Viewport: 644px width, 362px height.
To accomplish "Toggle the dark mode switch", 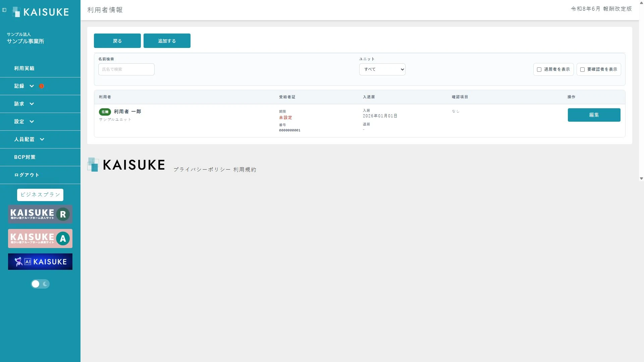I will pyautogui.click(x=40, y=284).
